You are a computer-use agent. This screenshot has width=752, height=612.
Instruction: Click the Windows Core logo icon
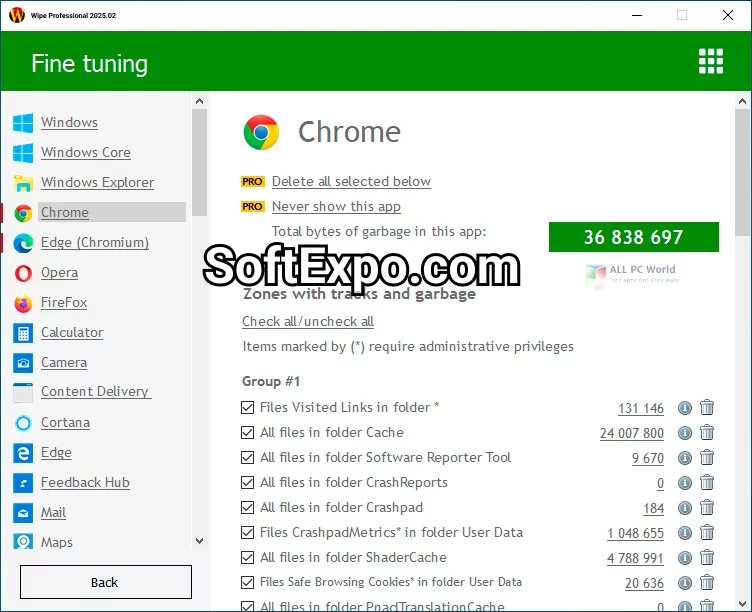click(23, 153)
